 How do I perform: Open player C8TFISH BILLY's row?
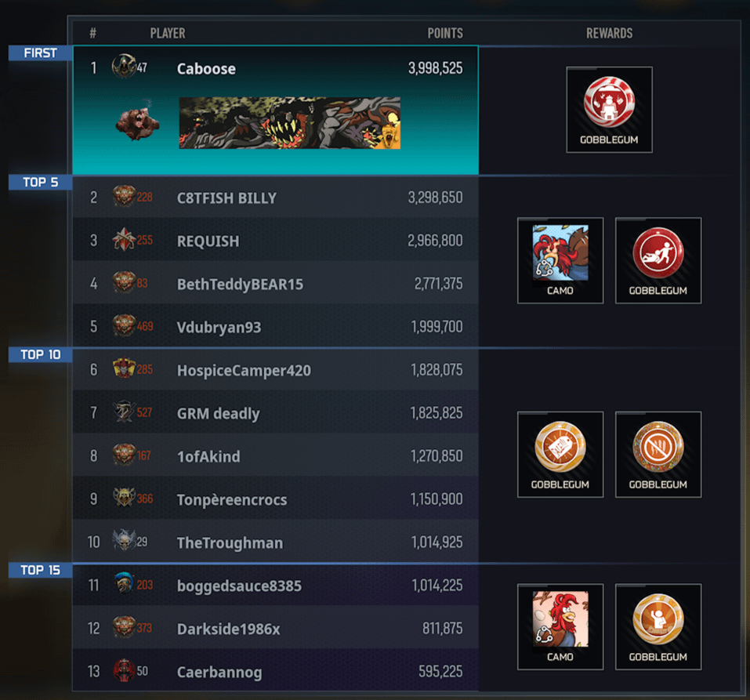click(x=276, y=198)
